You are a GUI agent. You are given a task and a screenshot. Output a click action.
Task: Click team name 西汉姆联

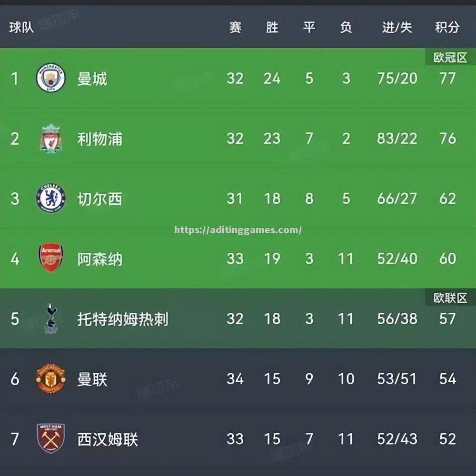pyautogui.click(x=108, y=439)
